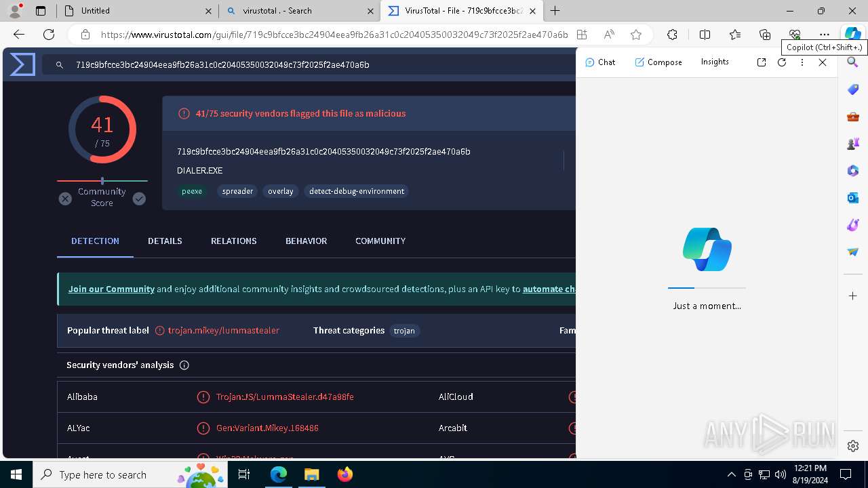Image resolution: width=868 pixels, height=488 pixels.
Task: Click the trojan threat category tag
Action: pyautogui.click(x=404, y=331)
